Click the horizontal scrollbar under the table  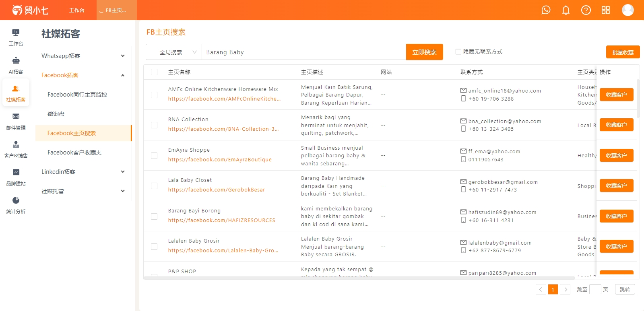click(x=359, y=278)
